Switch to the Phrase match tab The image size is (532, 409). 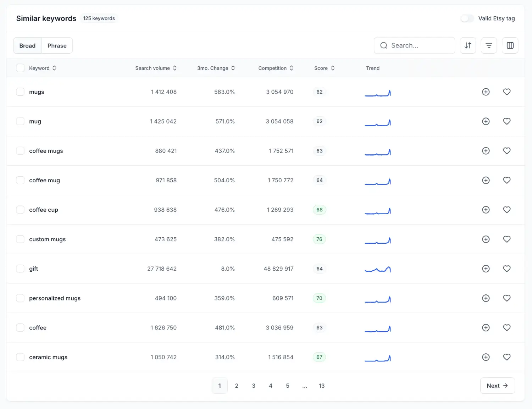(57, 46)
